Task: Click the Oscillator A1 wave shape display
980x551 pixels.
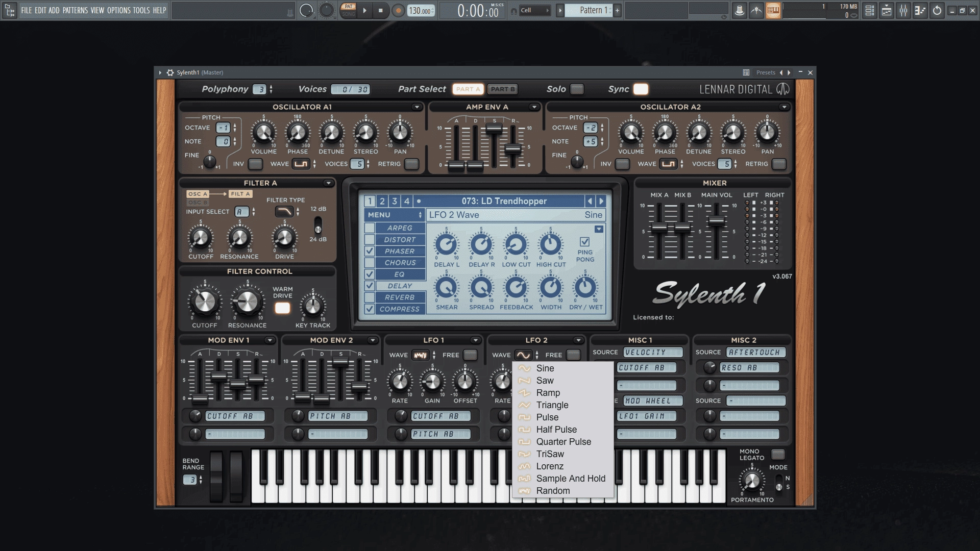Action: click(x=301, y=164)
